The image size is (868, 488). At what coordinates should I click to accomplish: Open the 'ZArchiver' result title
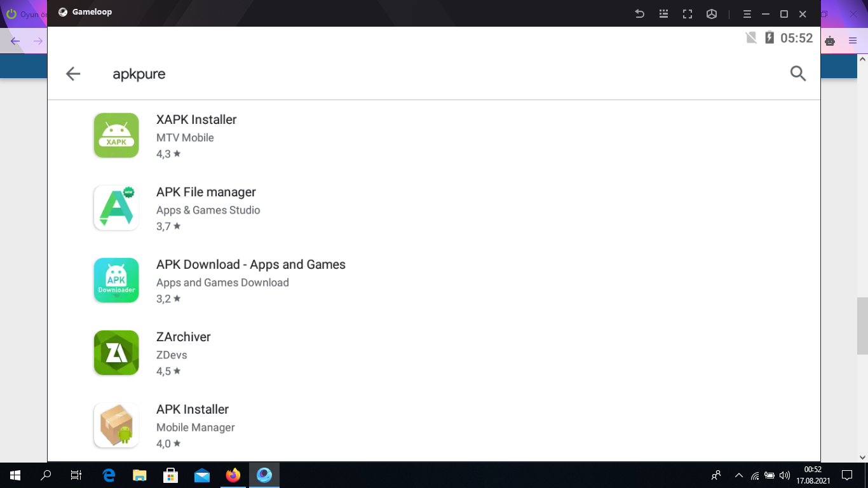[x=184, y=337]
